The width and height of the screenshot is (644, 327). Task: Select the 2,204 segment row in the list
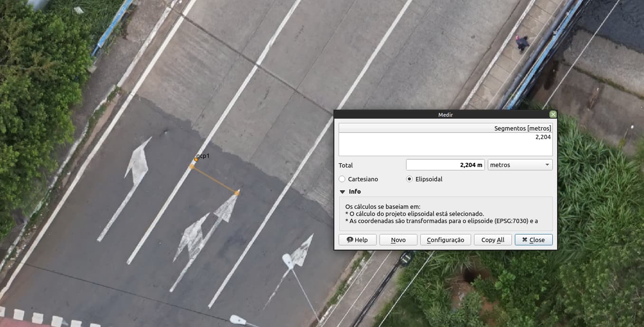click(445, 137)
